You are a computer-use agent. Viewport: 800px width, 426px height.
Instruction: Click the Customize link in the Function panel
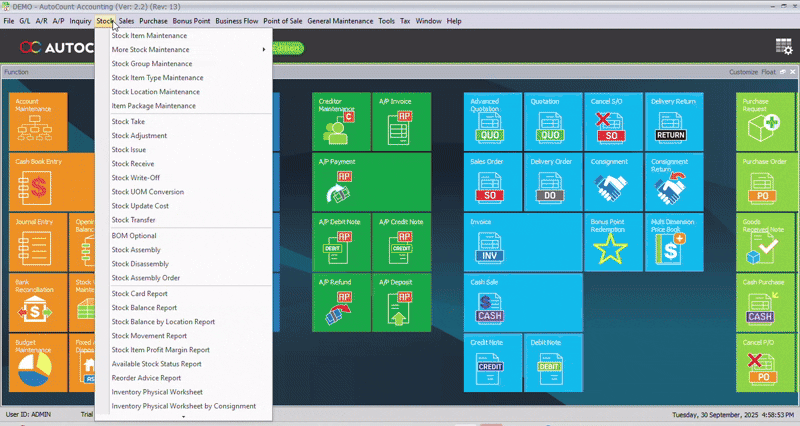click(743, 72)
